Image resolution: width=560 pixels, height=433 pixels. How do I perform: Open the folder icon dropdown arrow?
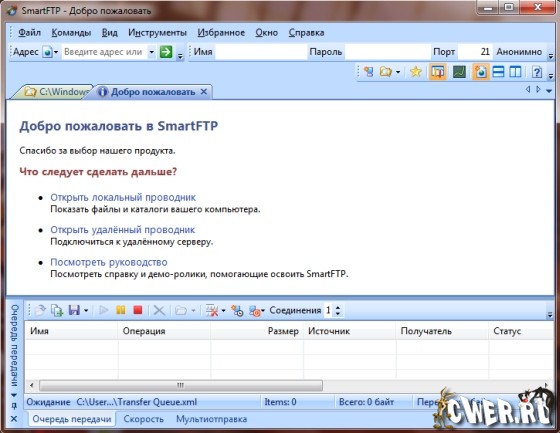click(x=398, y=72)
